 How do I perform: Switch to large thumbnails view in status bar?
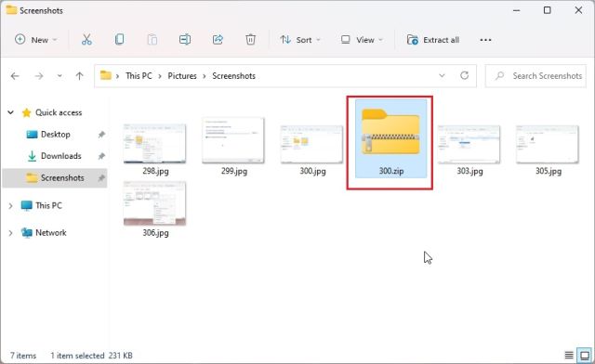point(585,356)
